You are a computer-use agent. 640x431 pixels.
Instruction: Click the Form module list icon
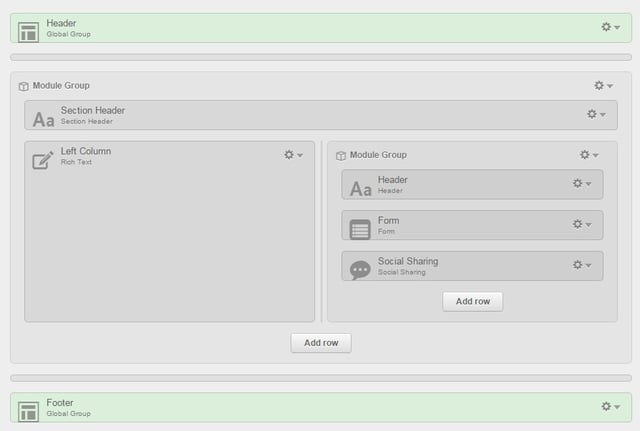[x=360, y=229]
